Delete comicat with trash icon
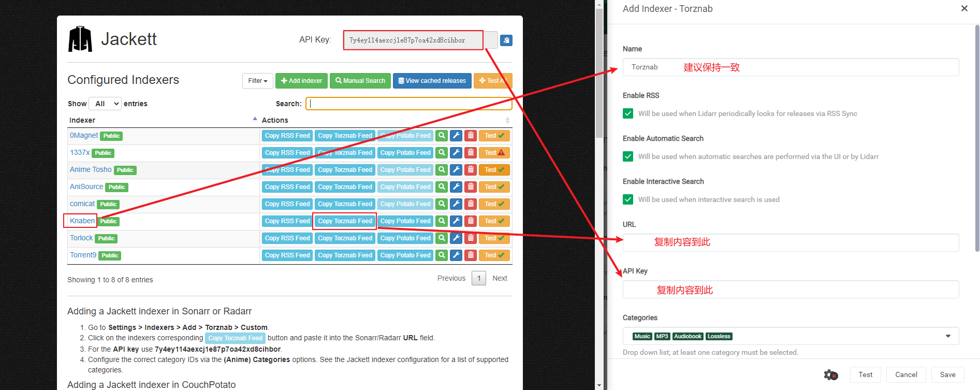 point(471,204)
